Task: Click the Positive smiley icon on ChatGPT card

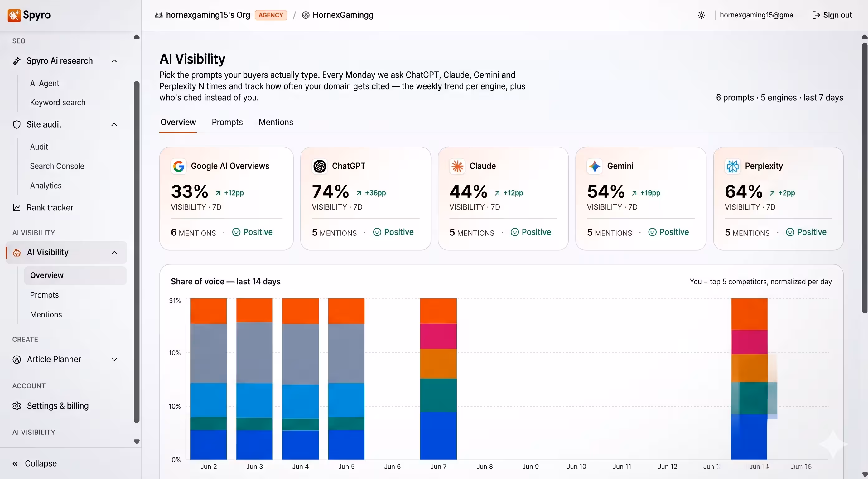Action: [x=377, y=232]
